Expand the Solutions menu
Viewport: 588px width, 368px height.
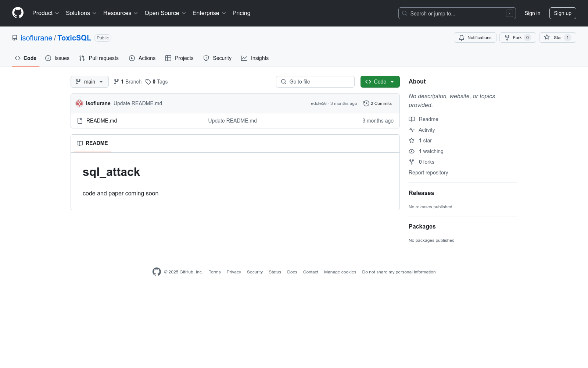click(x=81, y=13)
